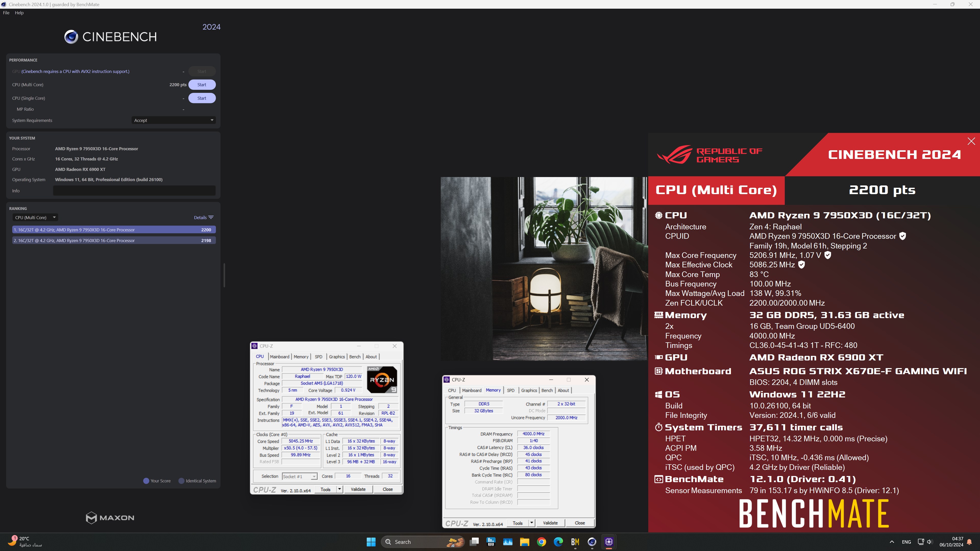Screen dimensions: 980x551
Task: Open the CPU (Multi Core) ranking dropdown
Action: pyautogui.click(x=35, y=218)
